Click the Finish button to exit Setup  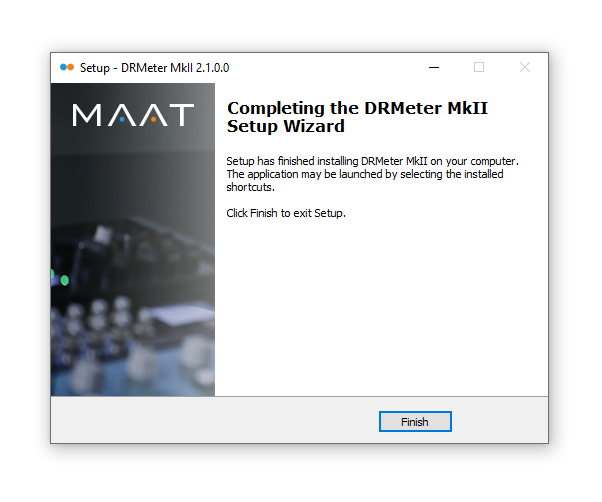415,421
